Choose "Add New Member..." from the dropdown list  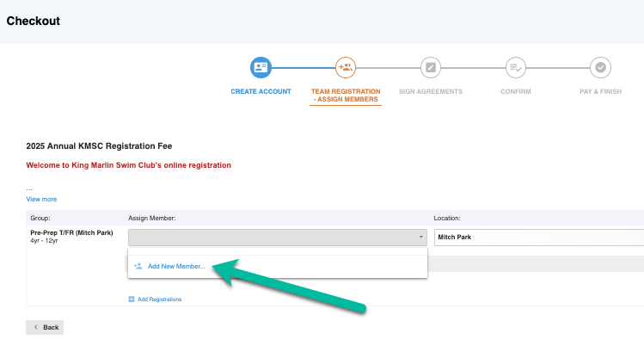(176, 267)
